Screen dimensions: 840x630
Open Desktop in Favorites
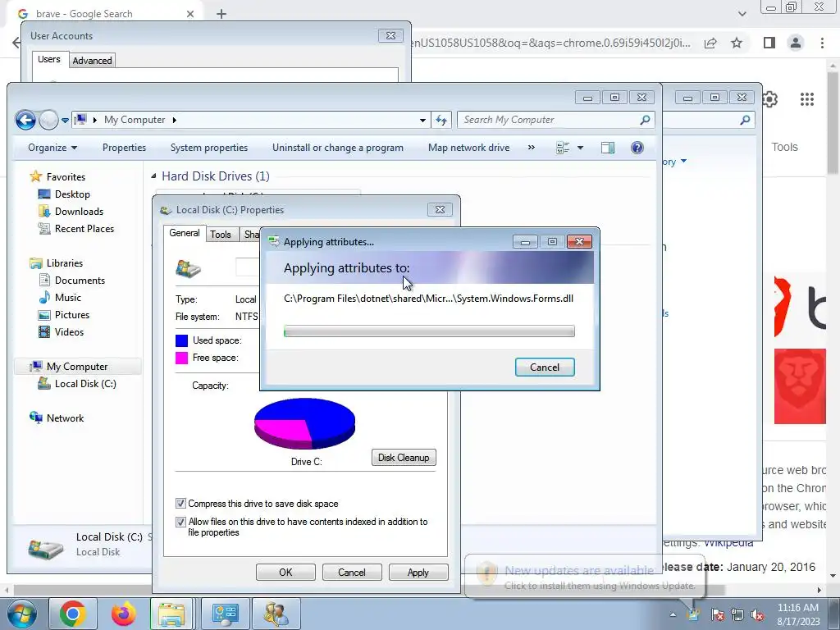[72, 194]
